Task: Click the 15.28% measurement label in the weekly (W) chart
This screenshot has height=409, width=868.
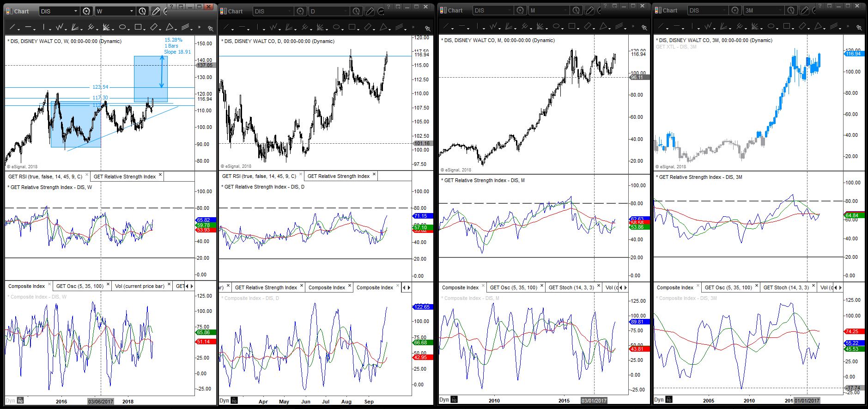Action: [x=174, y=40]
